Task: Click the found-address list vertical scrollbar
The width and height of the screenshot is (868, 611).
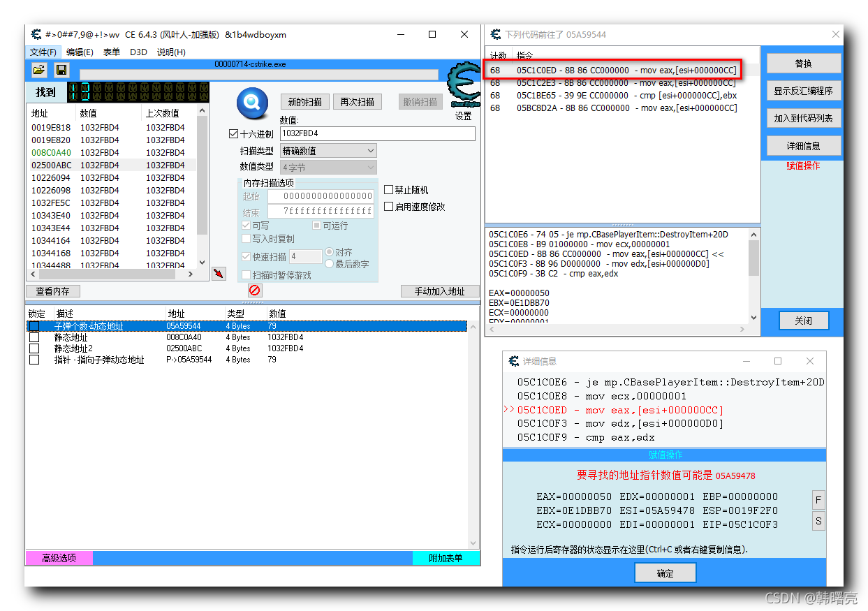Action: click(203, 186)
